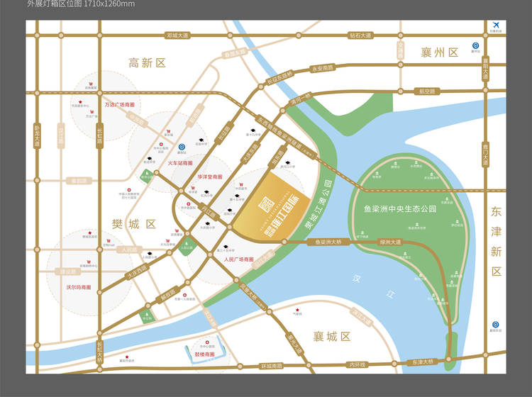Viewport: 532px width, 397px height.
Task: Click the 高新区 district label
Action: [148, 63]
